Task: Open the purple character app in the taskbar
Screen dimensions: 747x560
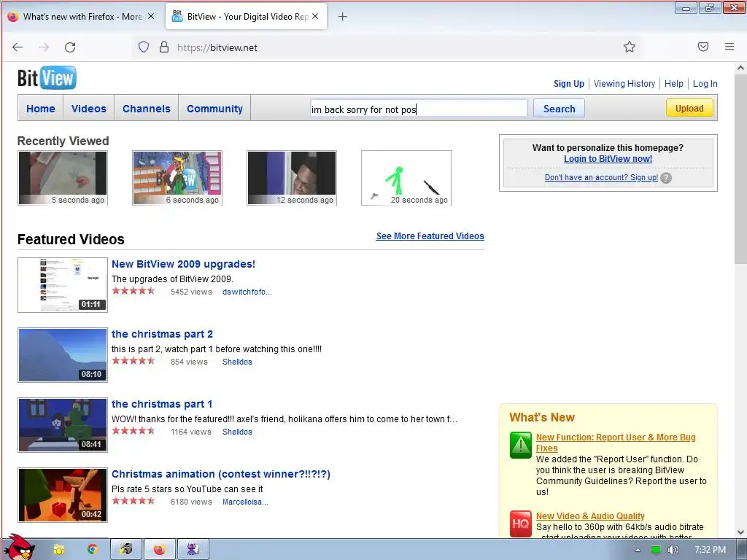Action: (x=193, y=550)
